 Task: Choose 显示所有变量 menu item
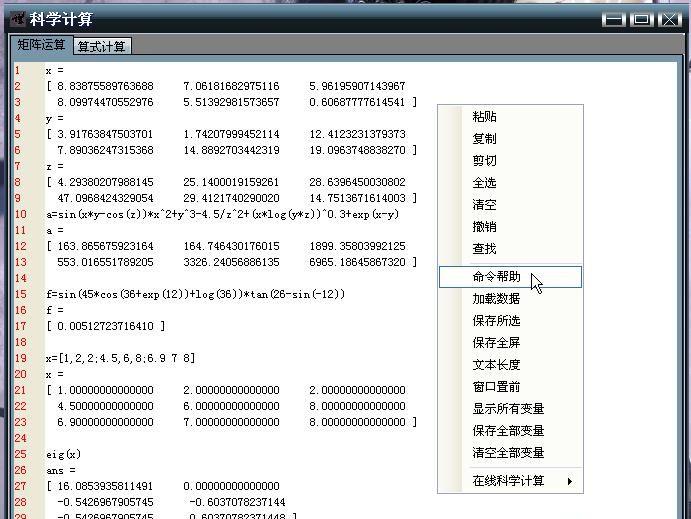[x=508, y=409]
